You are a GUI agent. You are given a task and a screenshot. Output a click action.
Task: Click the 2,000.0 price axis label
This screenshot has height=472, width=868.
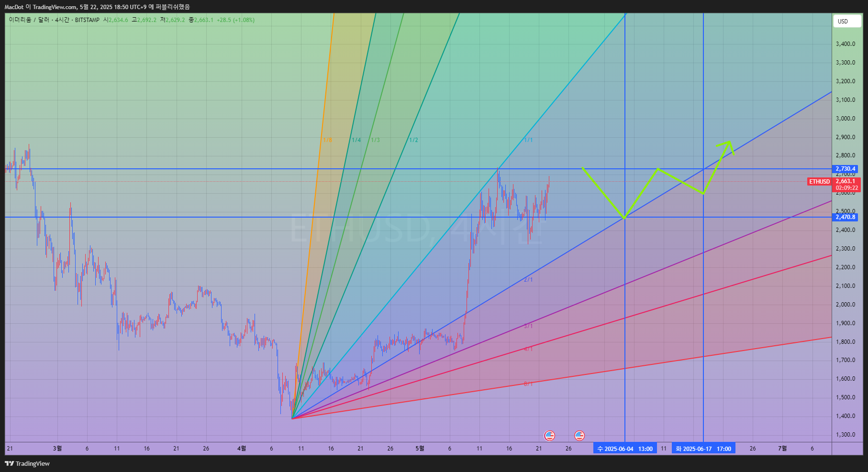[846, 305]
